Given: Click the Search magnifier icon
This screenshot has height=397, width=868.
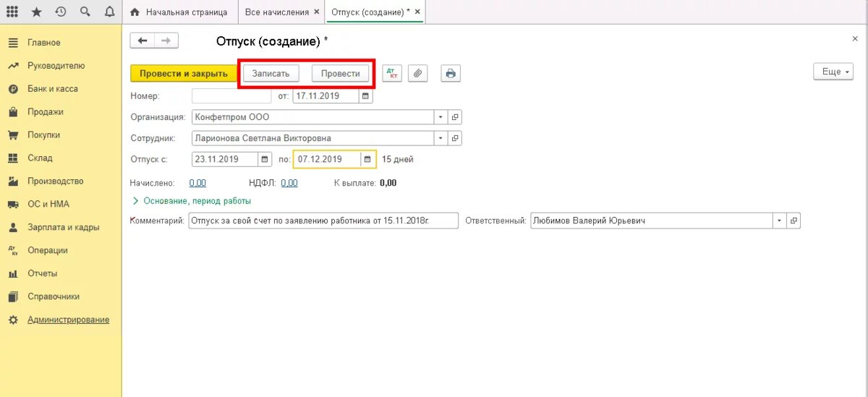Looking at the screenshot, I should pos(85,12).
